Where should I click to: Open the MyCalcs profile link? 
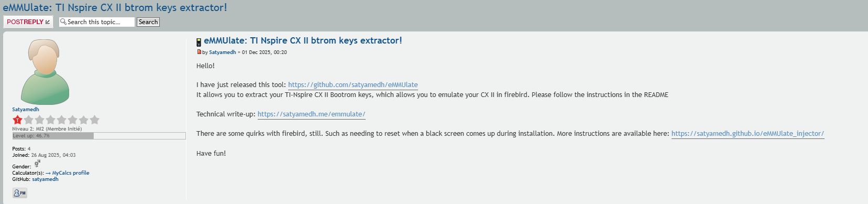(x=68, y=173)
